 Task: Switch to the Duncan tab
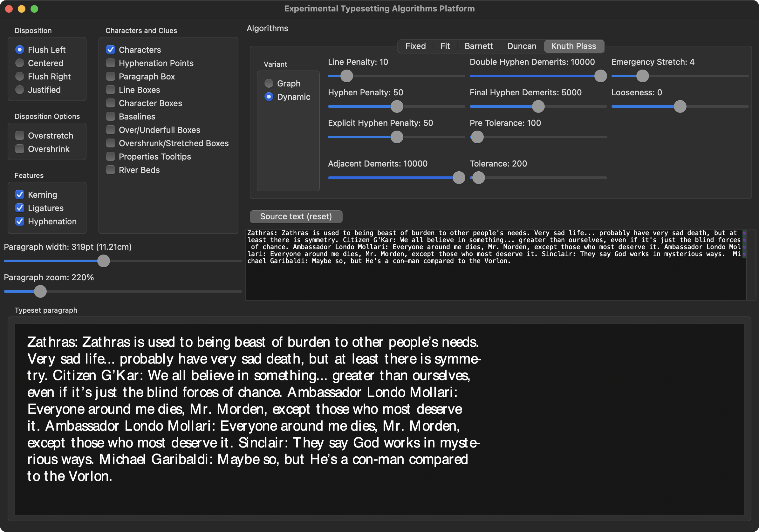click(x=521, y=46)
